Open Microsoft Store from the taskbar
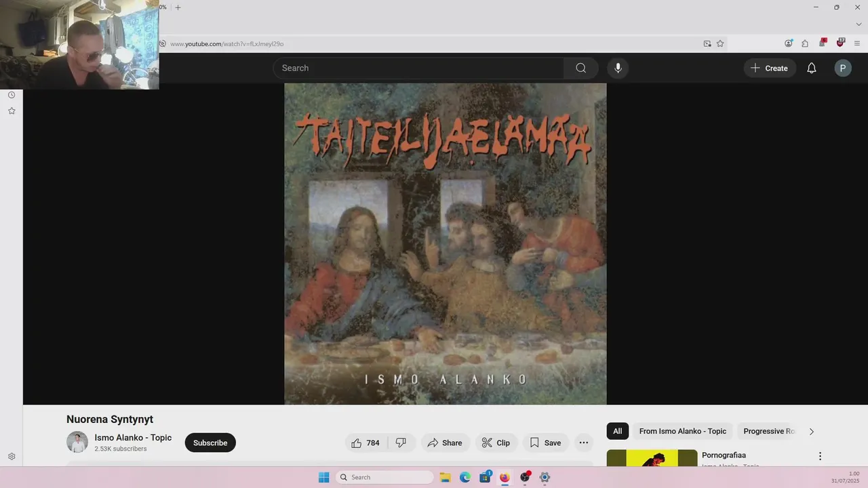Viewport: 868px width, 488px height. [x=485, y=477]
